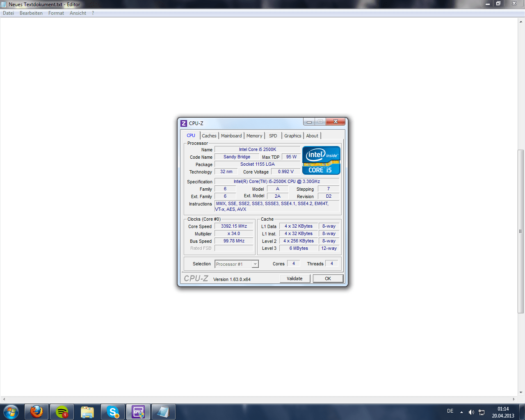Click the Technology value 32 nm
525x420 pixels.
point(226,171)
